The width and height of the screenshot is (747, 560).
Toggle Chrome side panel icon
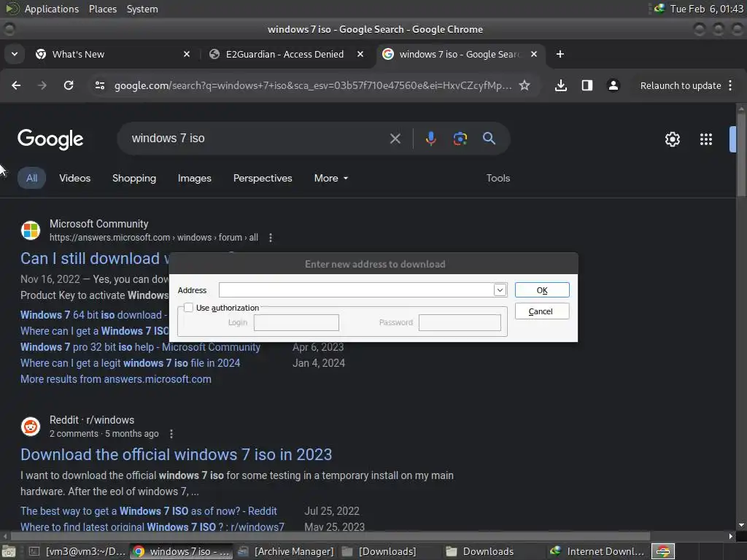587,85
